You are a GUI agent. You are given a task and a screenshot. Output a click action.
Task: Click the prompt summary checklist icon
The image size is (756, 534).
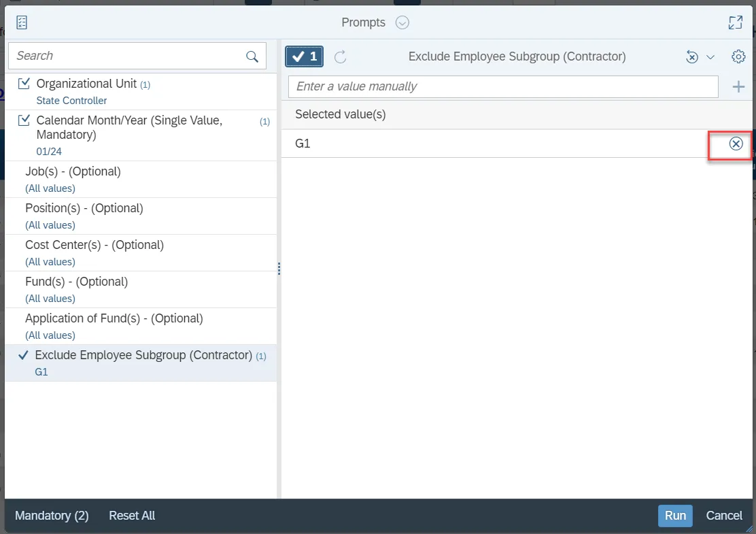coord(22,22)
